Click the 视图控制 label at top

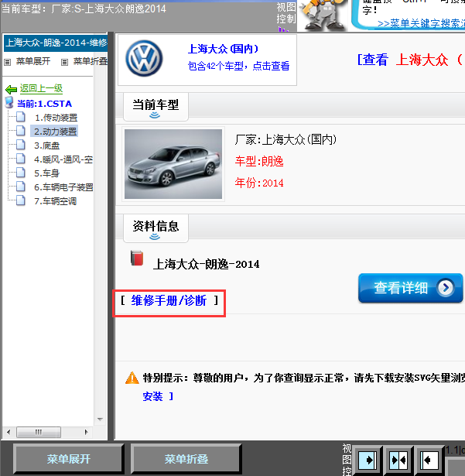point(286,13)
